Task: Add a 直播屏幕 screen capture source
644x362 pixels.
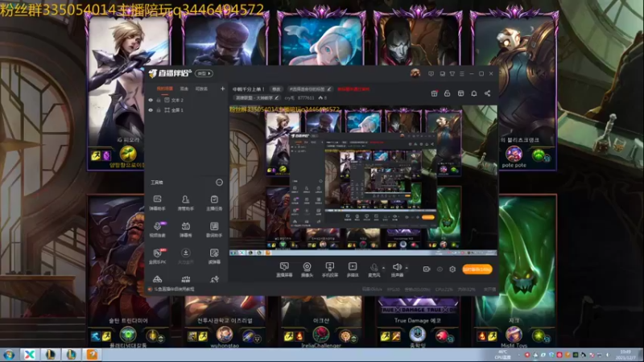Action: (284, 269)
